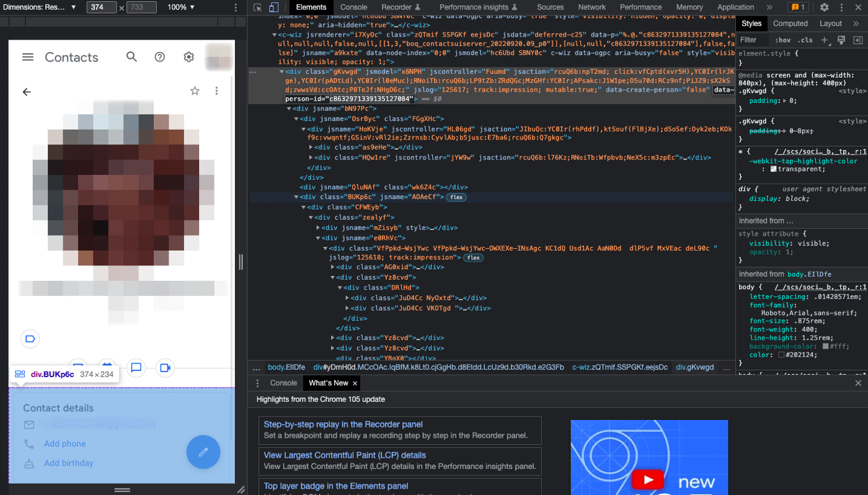
Task: Click the email envelope icon
Action: [29, 425]
